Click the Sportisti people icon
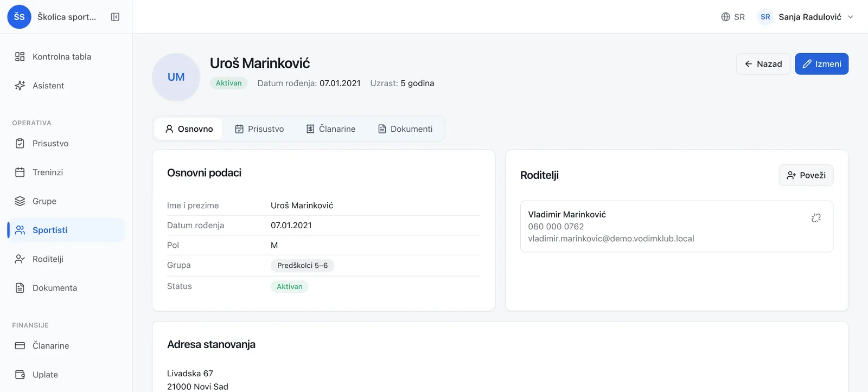The image size is (868, 392). pos(20,230)
